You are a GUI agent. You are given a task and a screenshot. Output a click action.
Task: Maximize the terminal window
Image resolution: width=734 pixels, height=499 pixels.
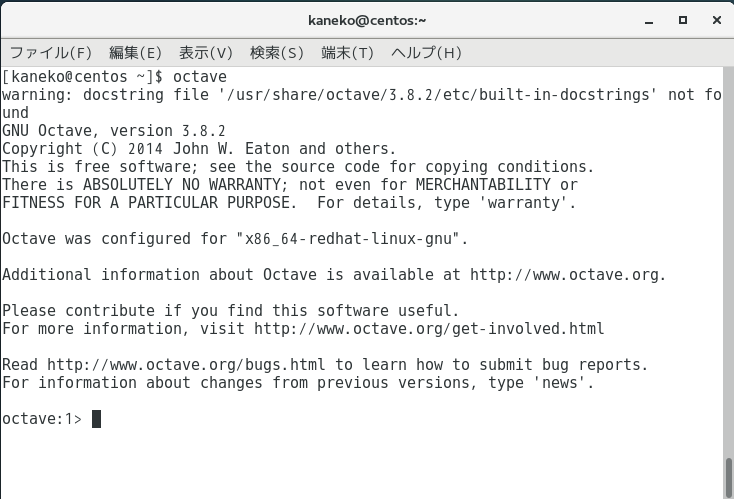pyautogui.click(x=683, y=20)
